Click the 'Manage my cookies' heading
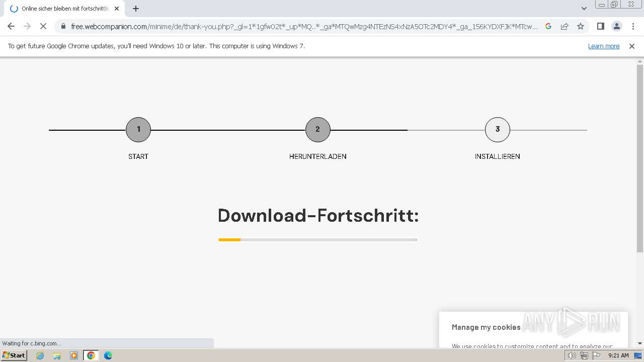 pyautogui.click(x=486, y=327)
